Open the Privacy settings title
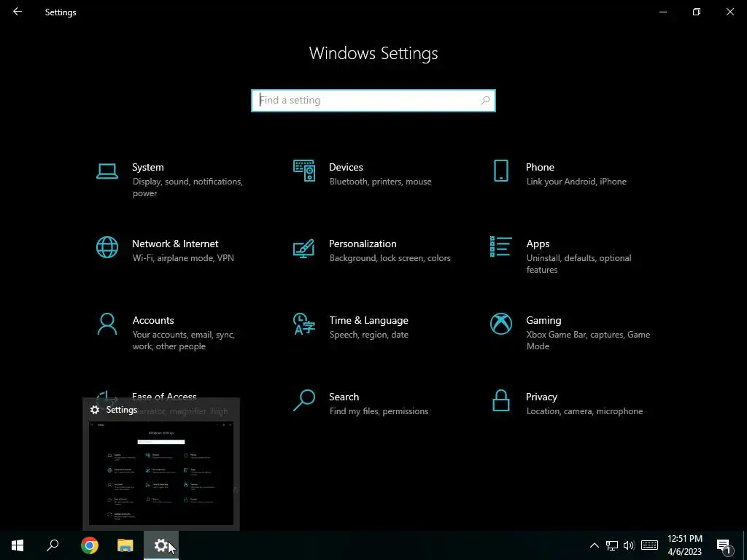 tap(541, 397)
